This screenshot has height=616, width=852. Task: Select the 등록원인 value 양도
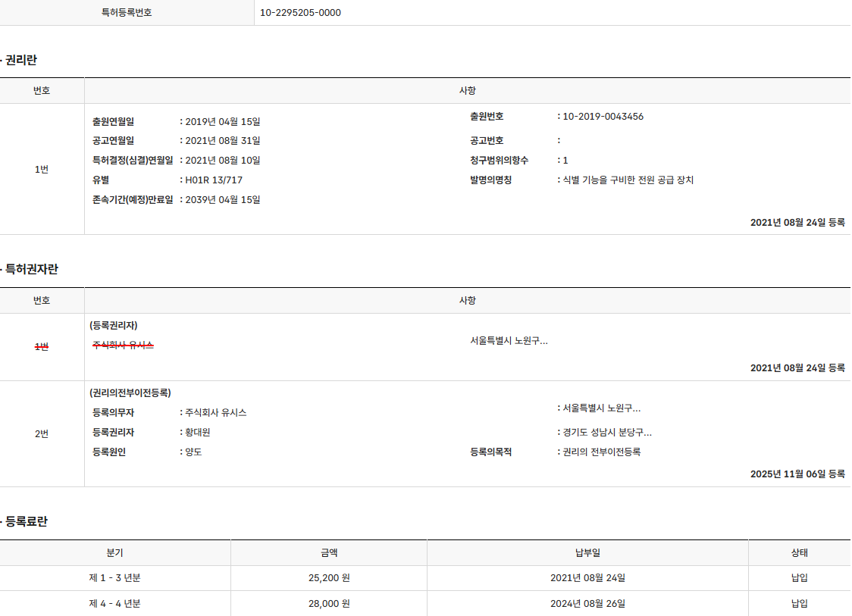pos(193,452)
